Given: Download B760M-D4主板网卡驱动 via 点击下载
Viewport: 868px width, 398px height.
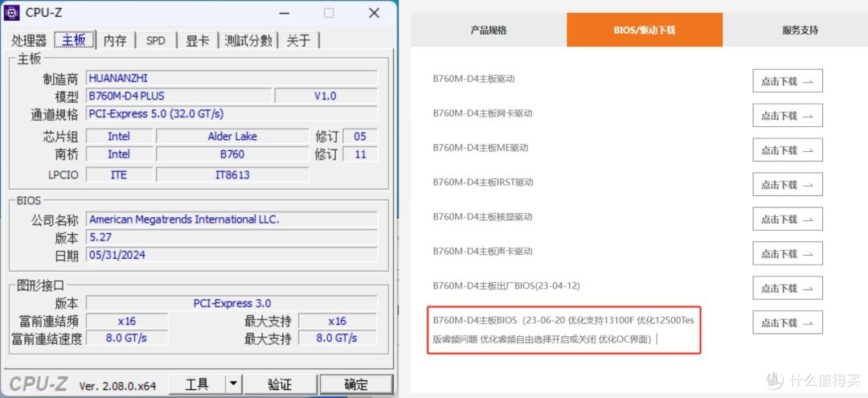Looking at the screenshot, I should [x=787, y=115].
